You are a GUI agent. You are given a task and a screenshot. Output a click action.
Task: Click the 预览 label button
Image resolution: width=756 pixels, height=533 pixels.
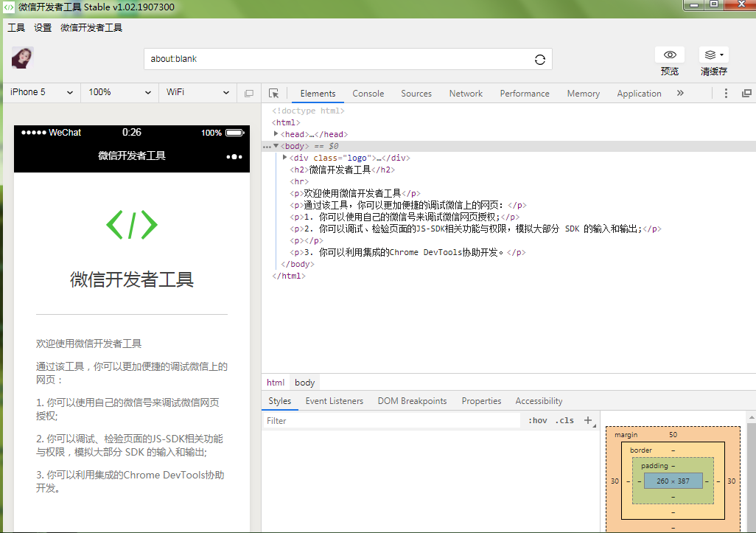(x=670, y=72)
